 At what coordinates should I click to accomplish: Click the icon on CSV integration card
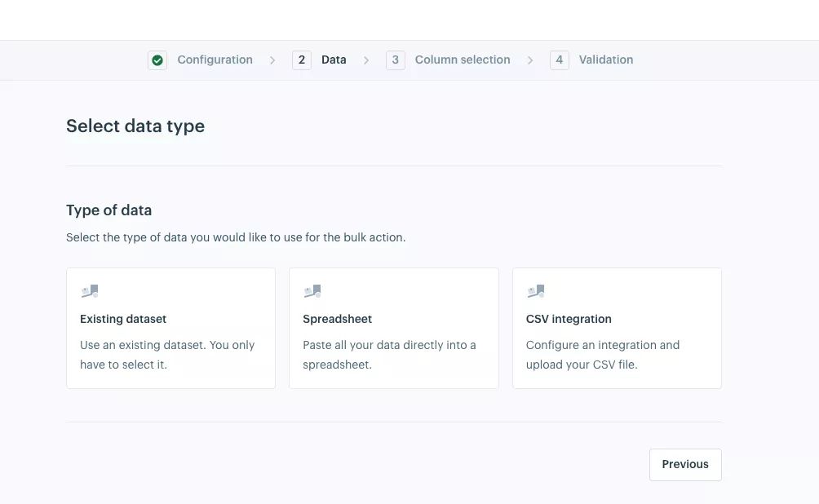pos(536,290)
